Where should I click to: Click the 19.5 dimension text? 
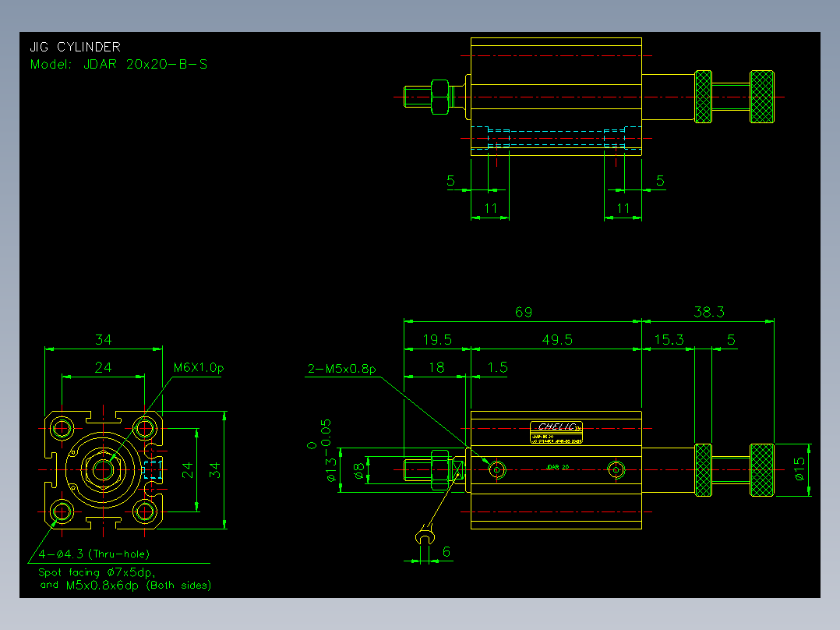[437, 340]
